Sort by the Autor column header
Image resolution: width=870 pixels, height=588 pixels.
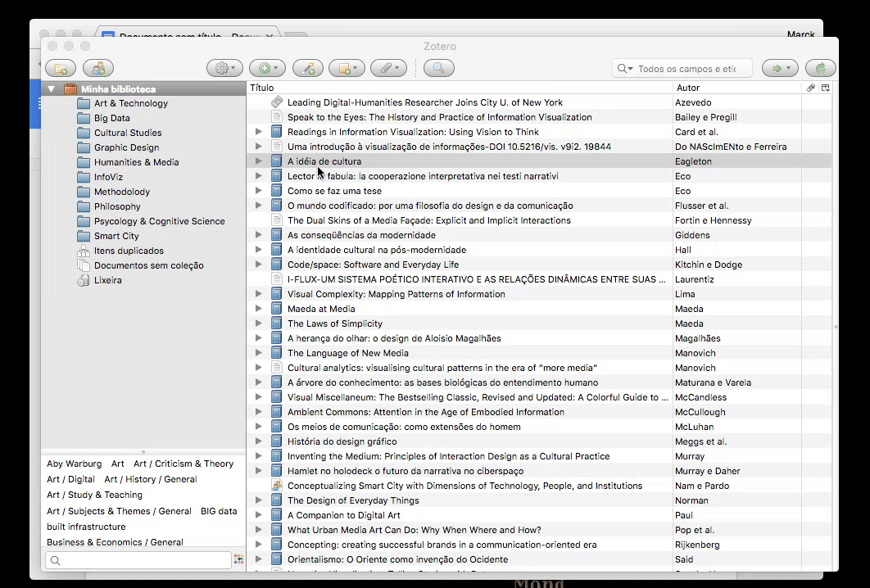click(737, 88)
